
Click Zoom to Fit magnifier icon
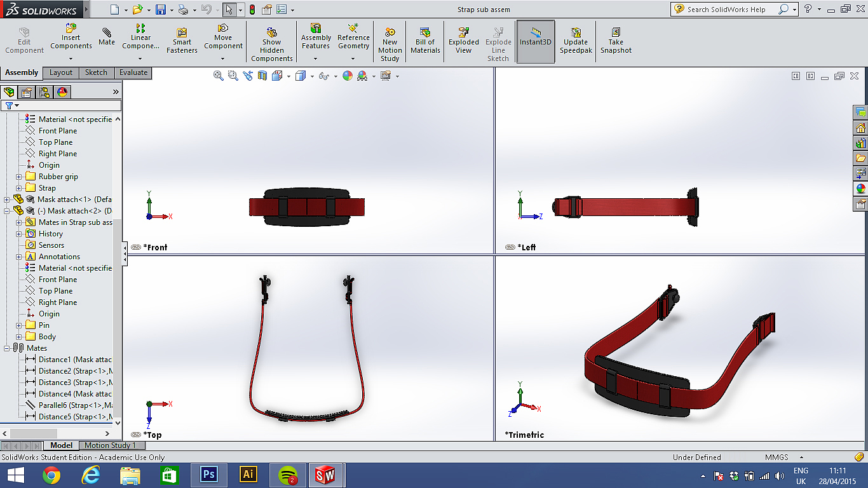coord(218,76)
